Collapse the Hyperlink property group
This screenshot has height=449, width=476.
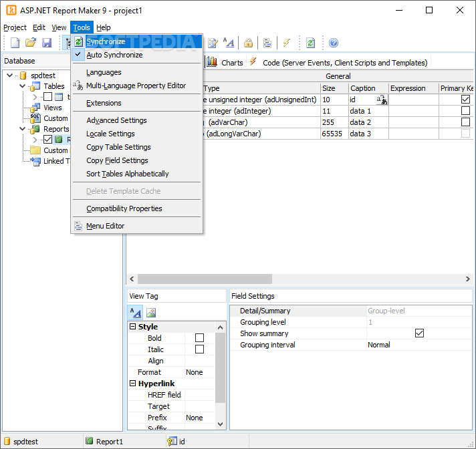click(x=132, y=383)
